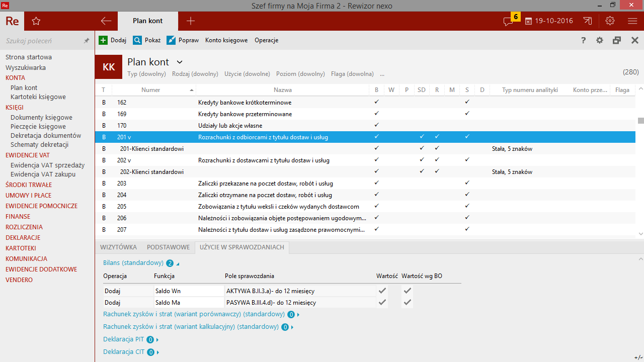
Task: Open notifications speech bubble icon
Action: pos(508,21)
